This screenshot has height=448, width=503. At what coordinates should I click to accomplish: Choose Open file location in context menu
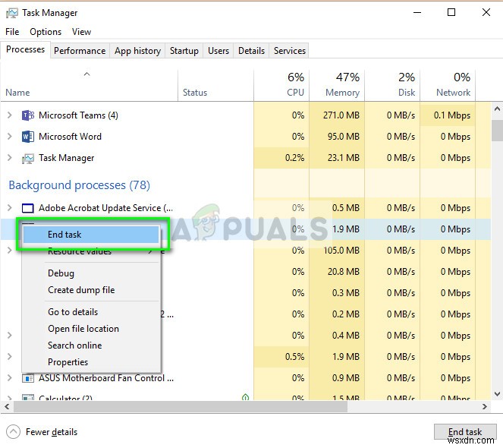pos(91,329)
